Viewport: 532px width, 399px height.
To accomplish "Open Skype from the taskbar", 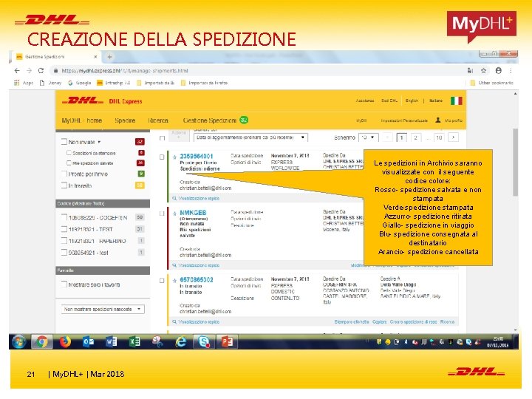I will click(204, 341).
